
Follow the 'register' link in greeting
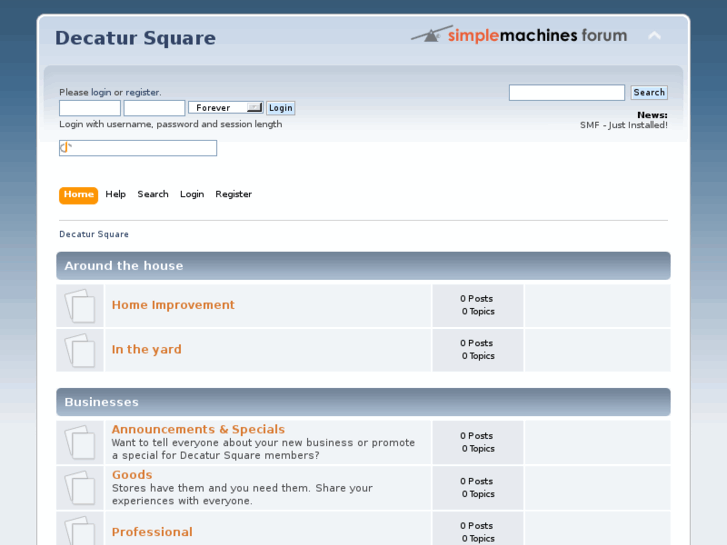click(x=143, y=92)
